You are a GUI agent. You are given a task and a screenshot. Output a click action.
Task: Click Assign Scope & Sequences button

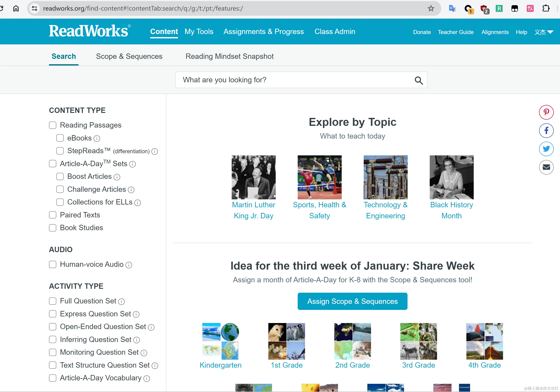(x=352, y=301)
